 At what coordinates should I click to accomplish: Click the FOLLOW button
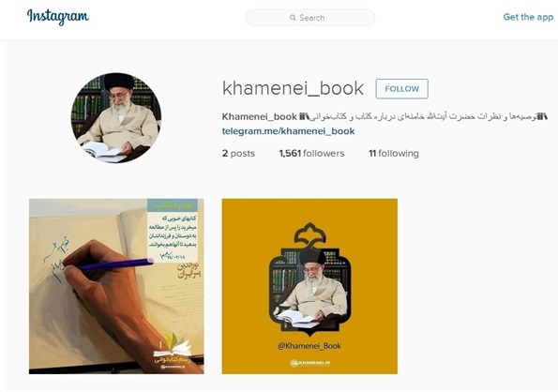tap(401, 88)
